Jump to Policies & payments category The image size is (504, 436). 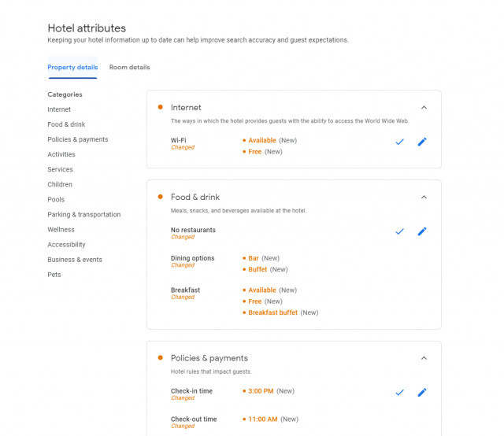(x=78, y=139)
